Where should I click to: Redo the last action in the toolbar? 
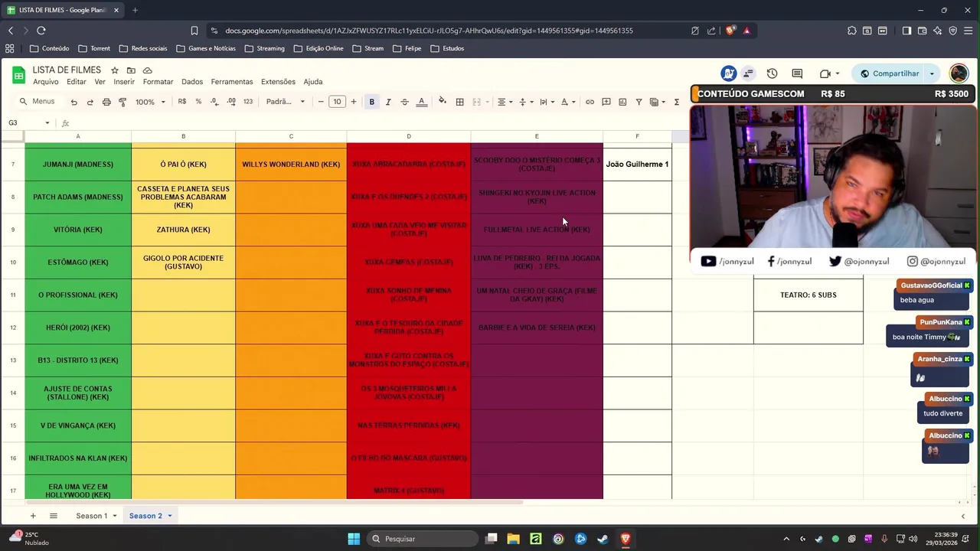point(90,102)
